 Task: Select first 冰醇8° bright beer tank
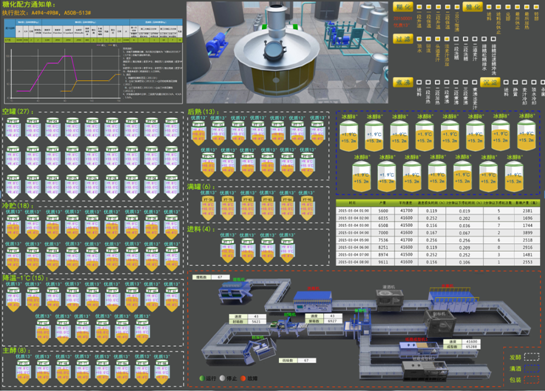(x=349, y=136)
